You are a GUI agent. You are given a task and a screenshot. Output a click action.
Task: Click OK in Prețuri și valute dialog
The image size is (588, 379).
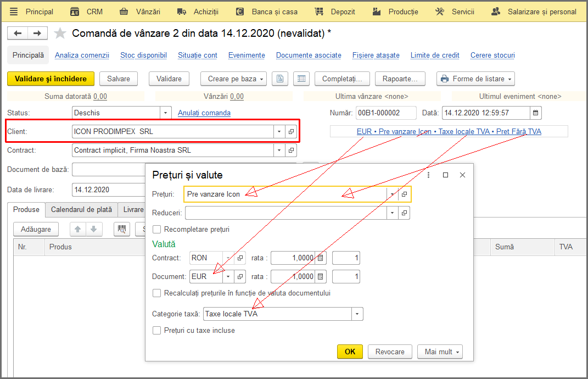(x=350, y=352)
